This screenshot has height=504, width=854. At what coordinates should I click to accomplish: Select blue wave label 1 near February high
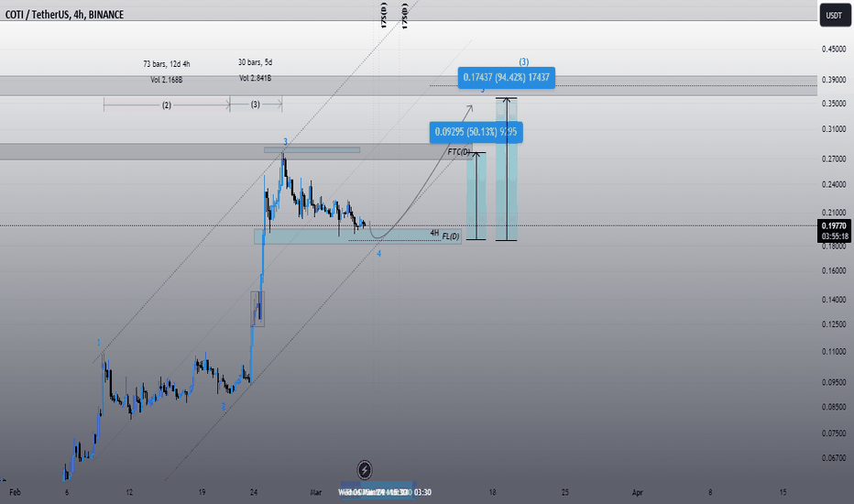(99, 342)
